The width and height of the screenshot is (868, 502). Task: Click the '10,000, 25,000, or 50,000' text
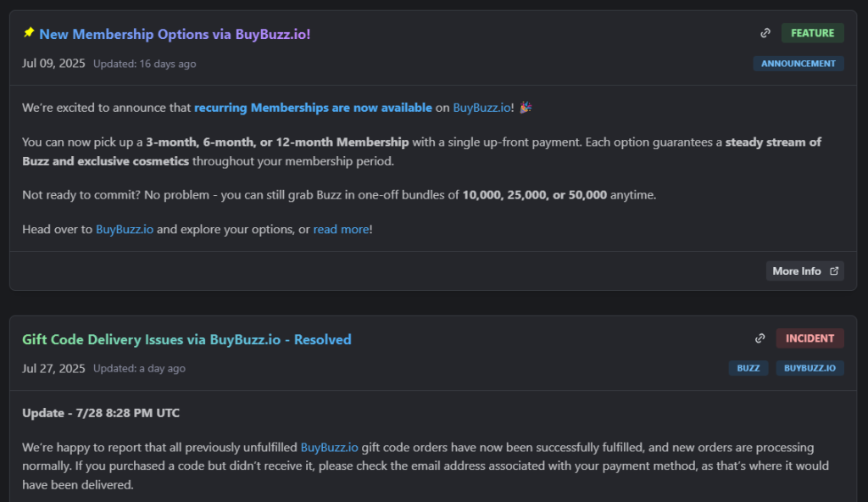point(535,195)
